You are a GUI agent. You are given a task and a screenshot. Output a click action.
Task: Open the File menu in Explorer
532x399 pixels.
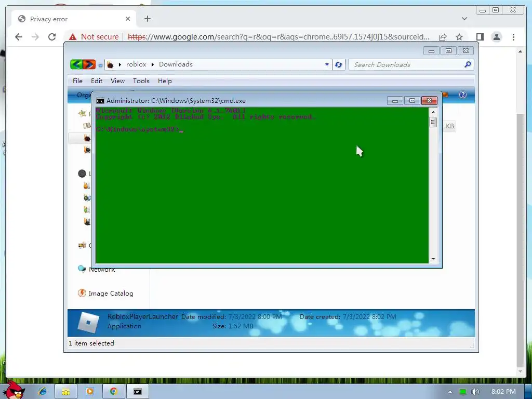click(77, 81)
